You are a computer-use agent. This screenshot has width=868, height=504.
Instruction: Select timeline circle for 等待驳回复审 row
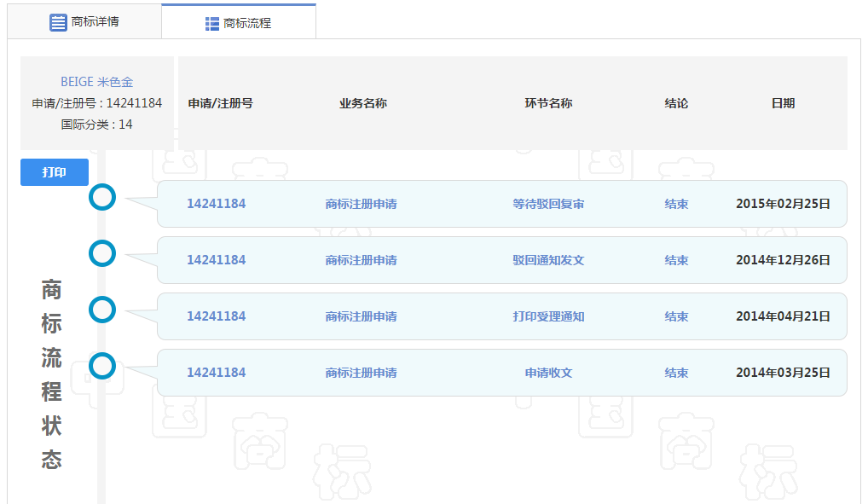pyautogui.click(x=102, y=197)
